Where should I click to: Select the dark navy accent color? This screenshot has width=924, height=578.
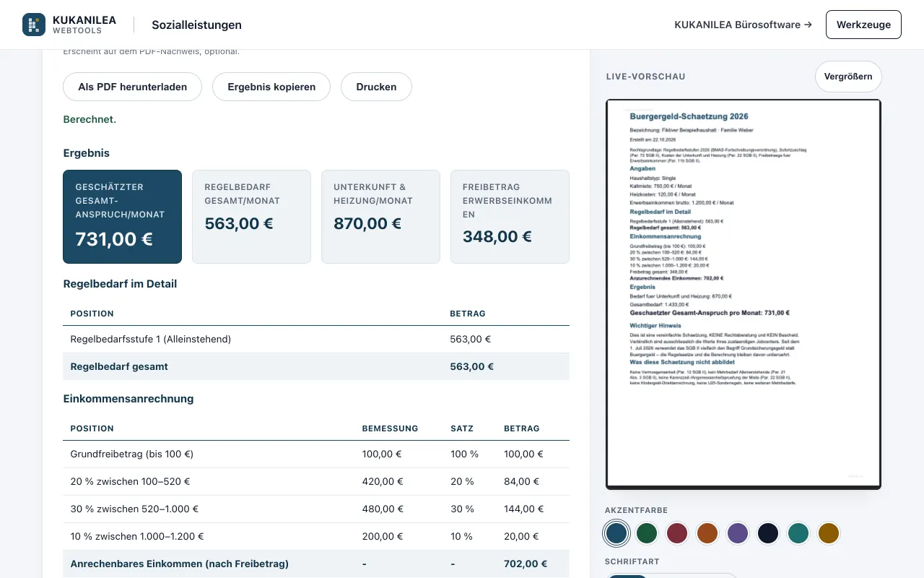coord(768,533)
